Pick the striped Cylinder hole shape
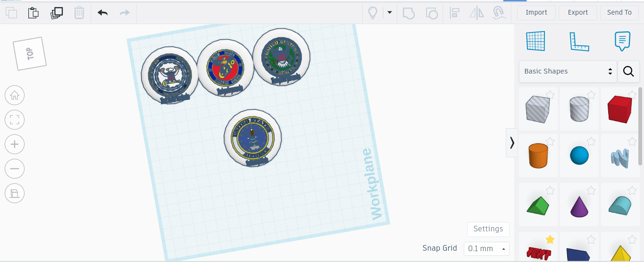 click(x=579, y=109)
